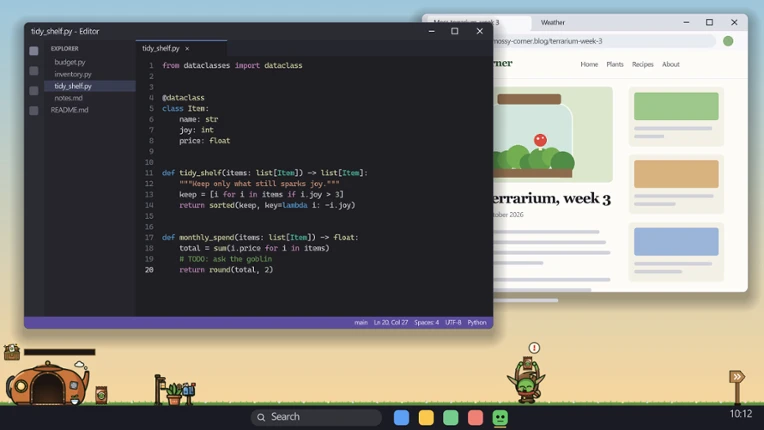Close the tidy_shelf.py tab with its x

tap(187, 49)
